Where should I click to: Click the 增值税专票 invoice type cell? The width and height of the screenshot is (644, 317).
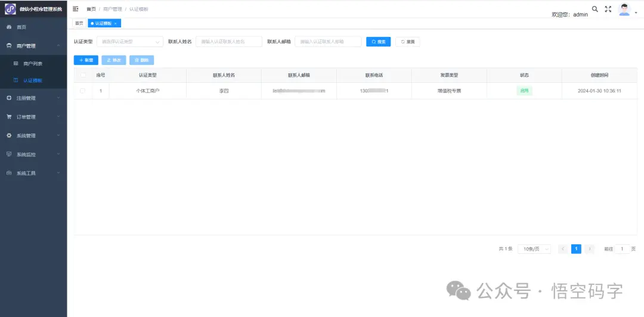point(449,91)
